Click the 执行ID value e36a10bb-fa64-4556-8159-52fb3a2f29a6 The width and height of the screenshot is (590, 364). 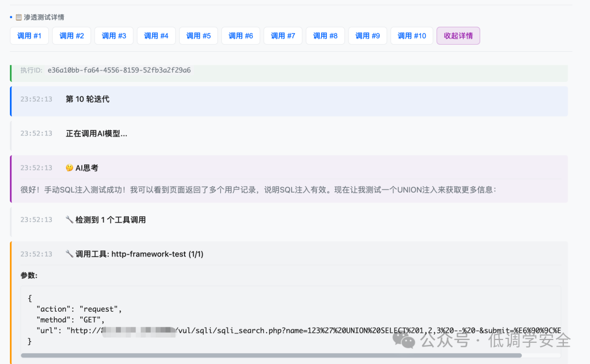click(119, 70)
